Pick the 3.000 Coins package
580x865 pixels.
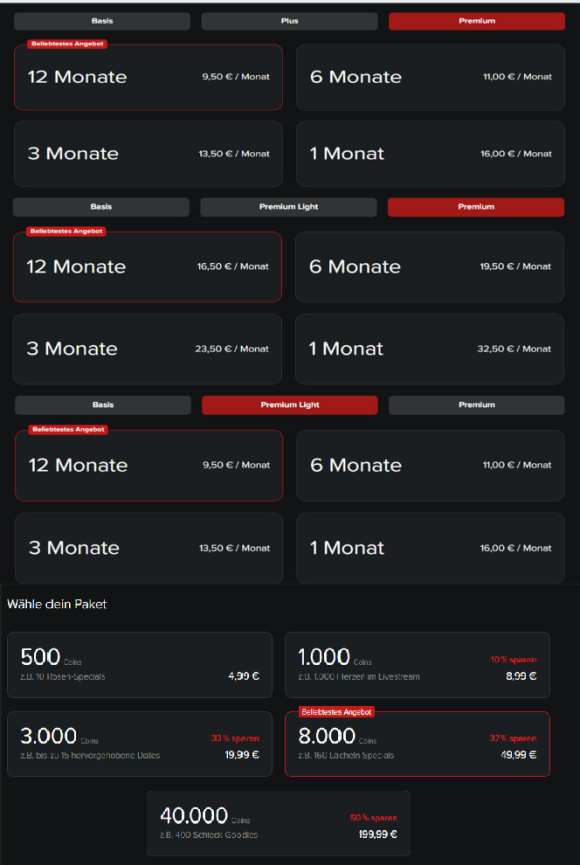coord(140,744)
